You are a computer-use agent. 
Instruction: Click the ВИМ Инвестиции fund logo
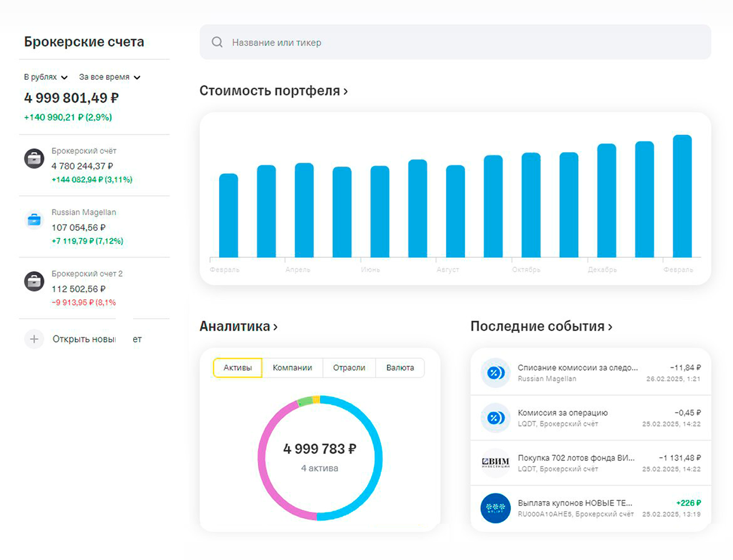tap(495, 463)
